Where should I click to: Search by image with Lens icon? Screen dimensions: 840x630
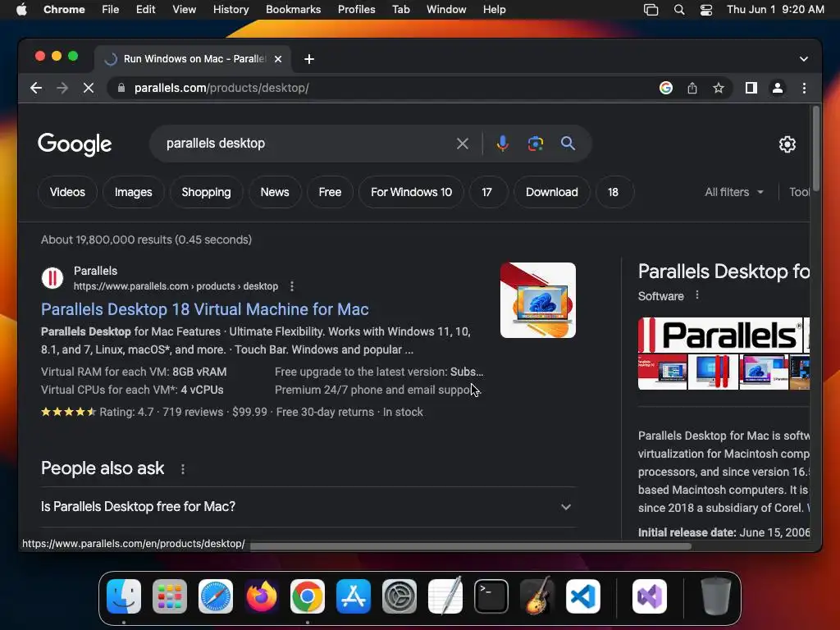tap(535, 144)
